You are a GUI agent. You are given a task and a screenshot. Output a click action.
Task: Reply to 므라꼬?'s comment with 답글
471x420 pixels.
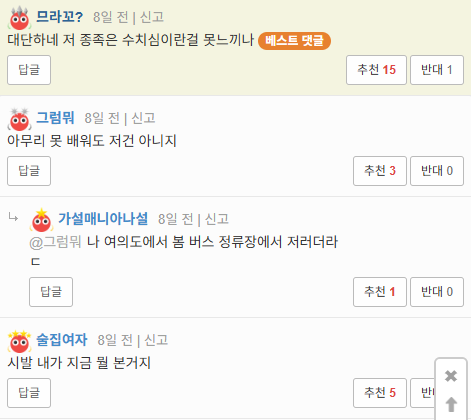click(29, 70)
